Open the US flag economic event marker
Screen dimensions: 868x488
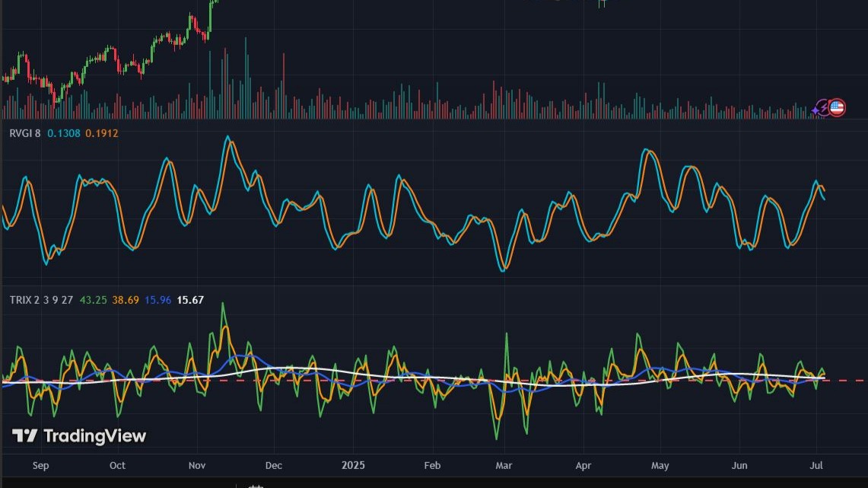point(837,107)
